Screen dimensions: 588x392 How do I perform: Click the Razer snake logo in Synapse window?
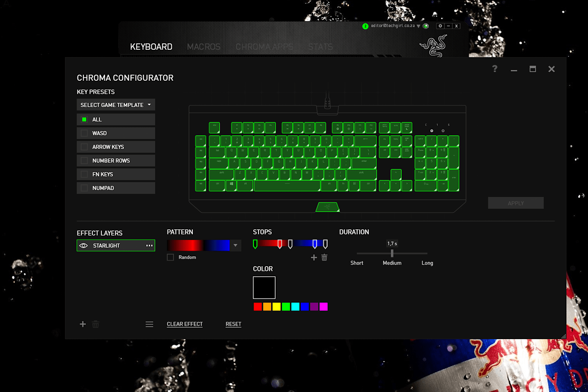coord(434,46)
